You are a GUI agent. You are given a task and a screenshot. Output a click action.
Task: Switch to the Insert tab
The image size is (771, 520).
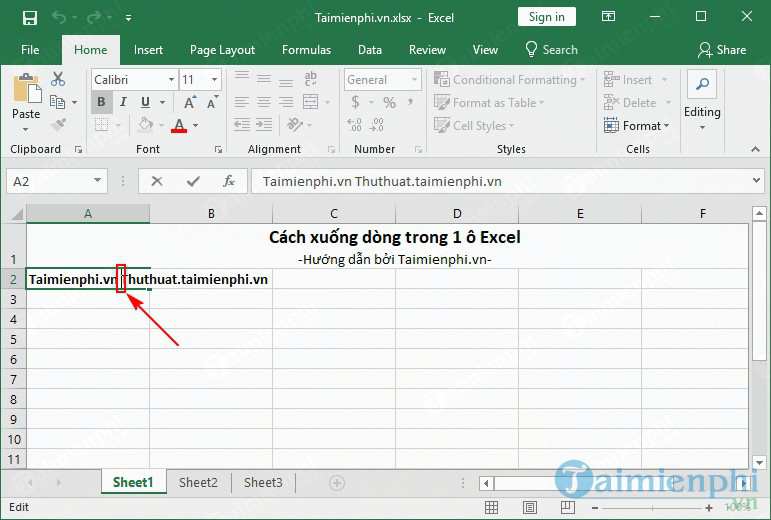[x=148, y=50]
